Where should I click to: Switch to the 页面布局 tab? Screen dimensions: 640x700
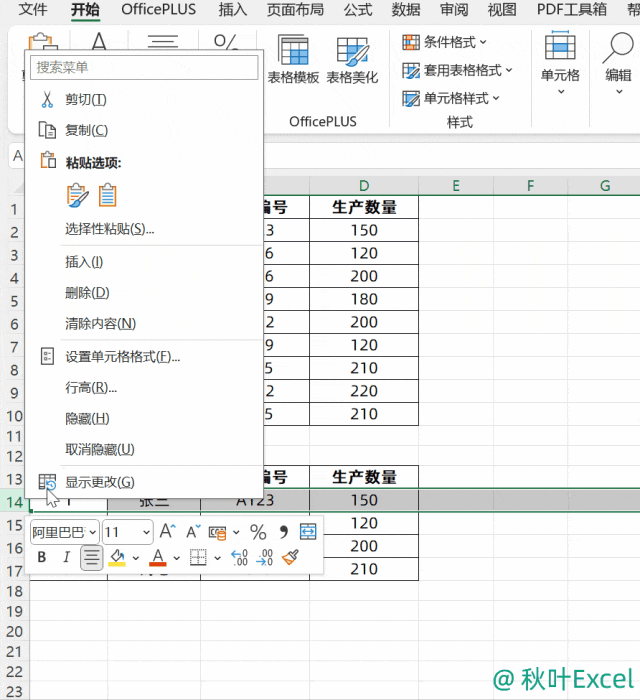(295, 9)
